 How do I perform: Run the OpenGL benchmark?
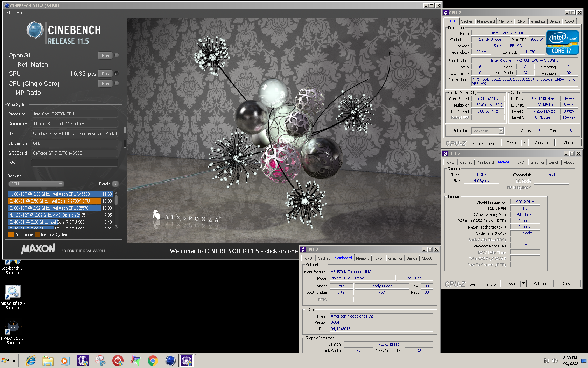point(105,55)
